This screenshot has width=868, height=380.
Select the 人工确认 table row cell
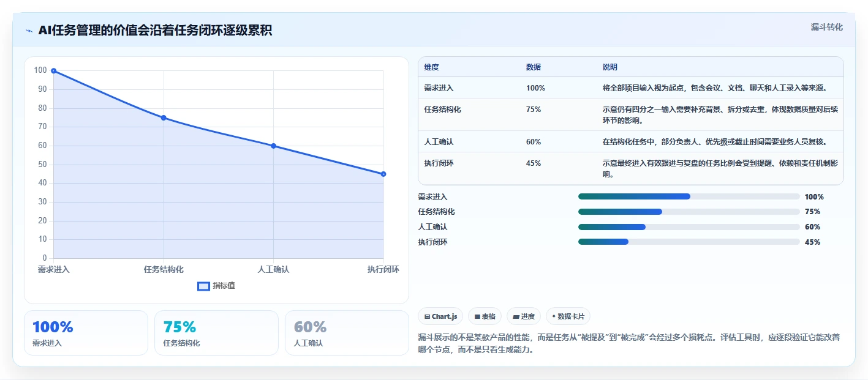[439, 141]
